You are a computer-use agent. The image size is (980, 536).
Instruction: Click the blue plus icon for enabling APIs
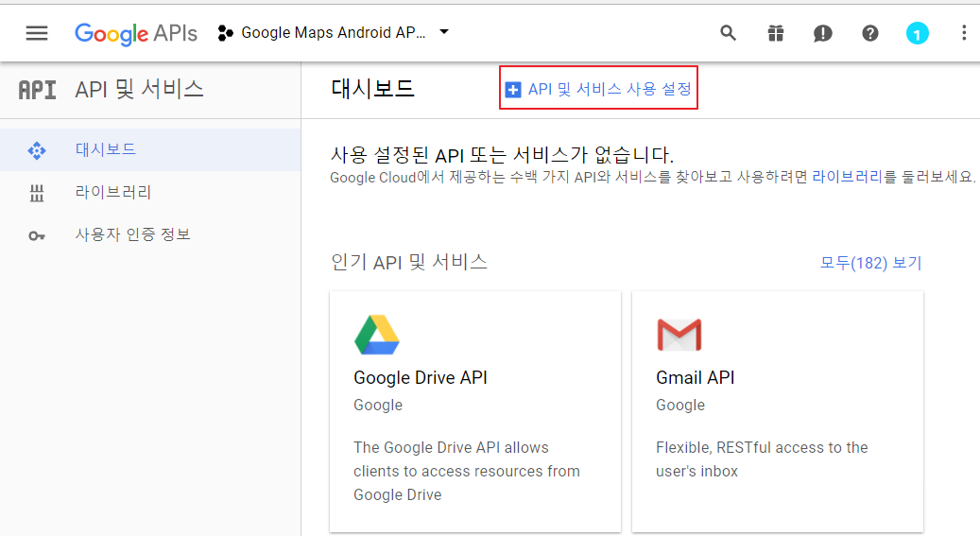click(x=512, y=90)
